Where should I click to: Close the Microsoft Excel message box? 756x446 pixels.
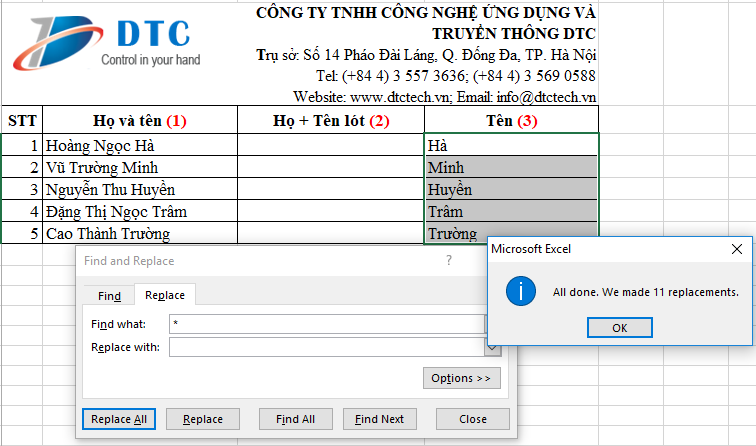click(737, 248)
